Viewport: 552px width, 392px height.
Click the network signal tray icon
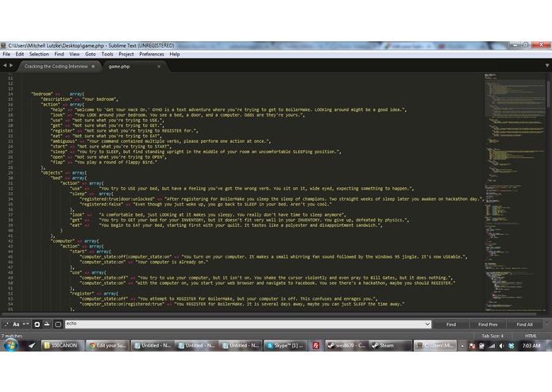[x=492, y=346]
